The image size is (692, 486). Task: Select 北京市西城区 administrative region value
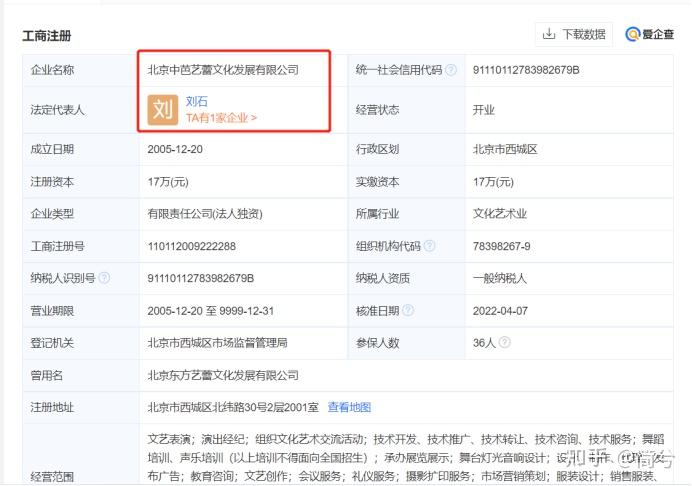[x=505, y=149]
